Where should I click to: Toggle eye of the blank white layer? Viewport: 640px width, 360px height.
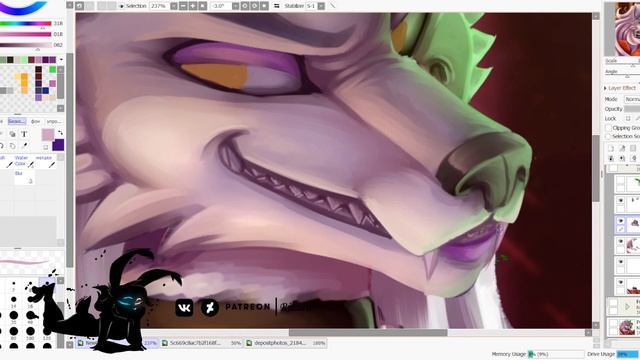[620, 261]
